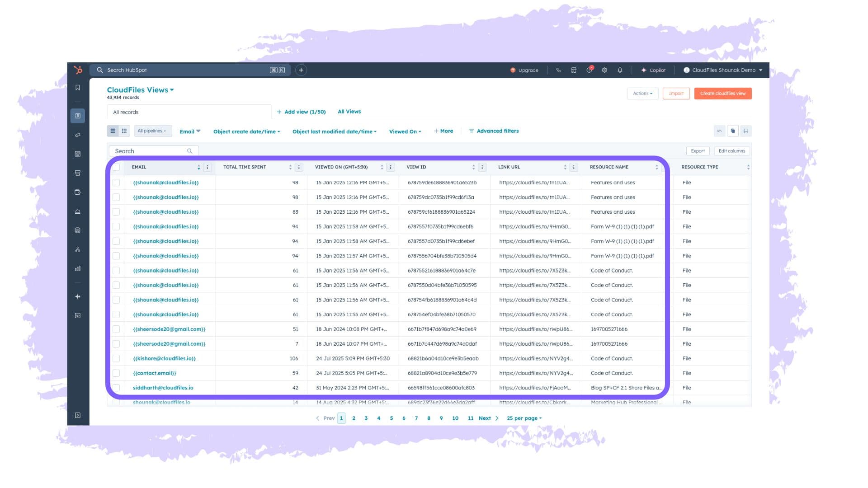Open the marketing megaphone sidebar icon
The image size is (868, 488).
(x=77, y=135)
